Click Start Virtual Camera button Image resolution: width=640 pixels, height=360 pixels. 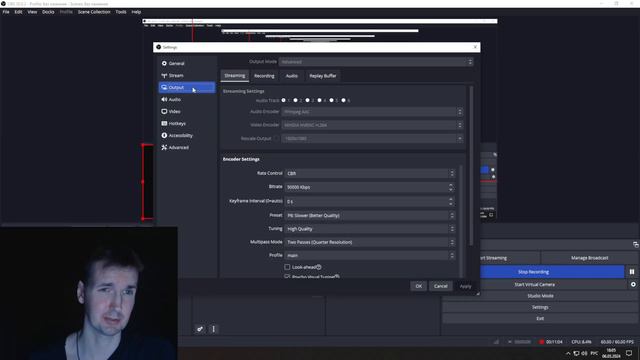point(534,284)
